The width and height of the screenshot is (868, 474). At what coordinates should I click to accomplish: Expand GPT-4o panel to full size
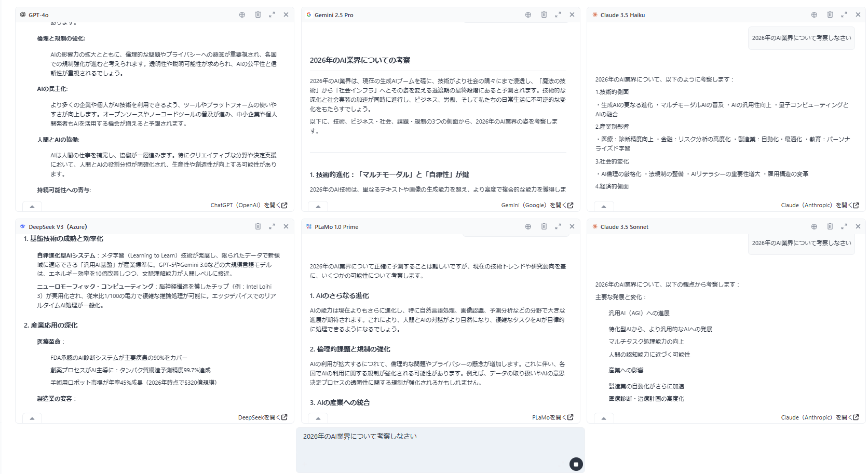pyautogui.click(x=272, y=15)
